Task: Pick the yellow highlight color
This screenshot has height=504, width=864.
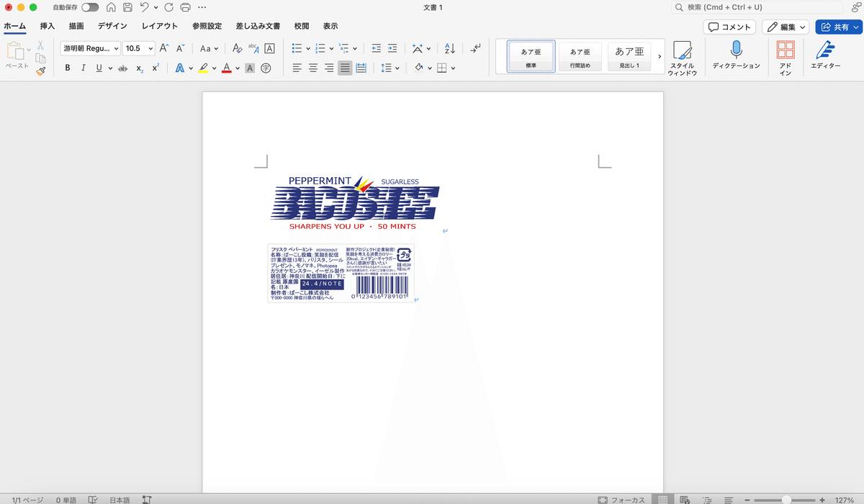Action: pos(203,68)
